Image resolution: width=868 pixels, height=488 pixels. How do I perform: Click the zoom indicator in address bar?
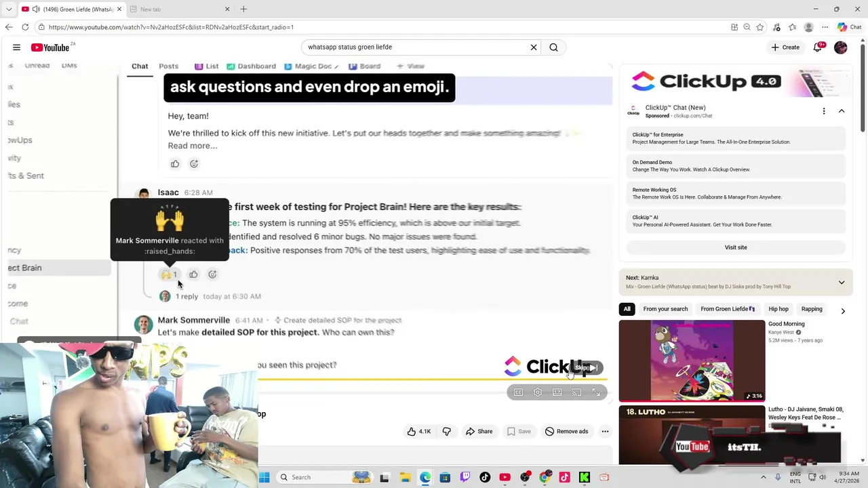[x=747, y=27]
